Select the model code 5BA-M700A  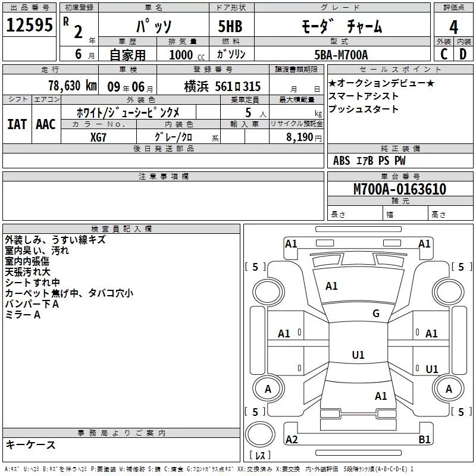(x=341, y=55)
